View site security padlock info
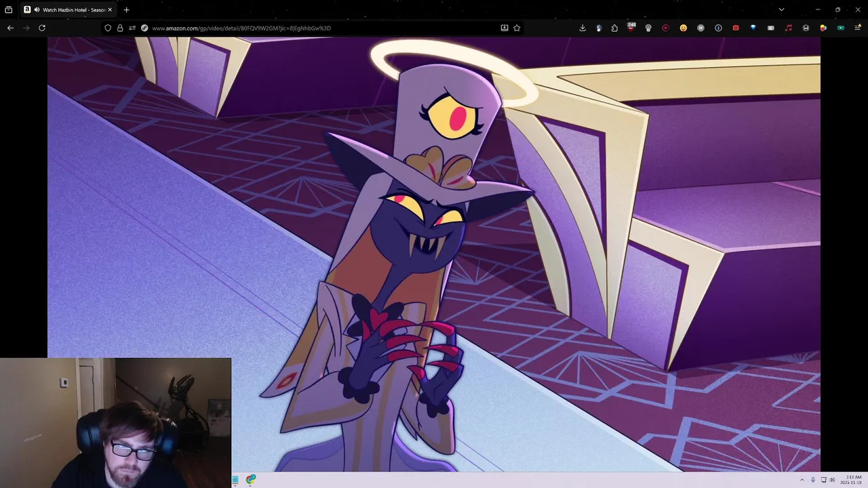Viewport: 868px width, 488px height. click(x=120, y=28)
